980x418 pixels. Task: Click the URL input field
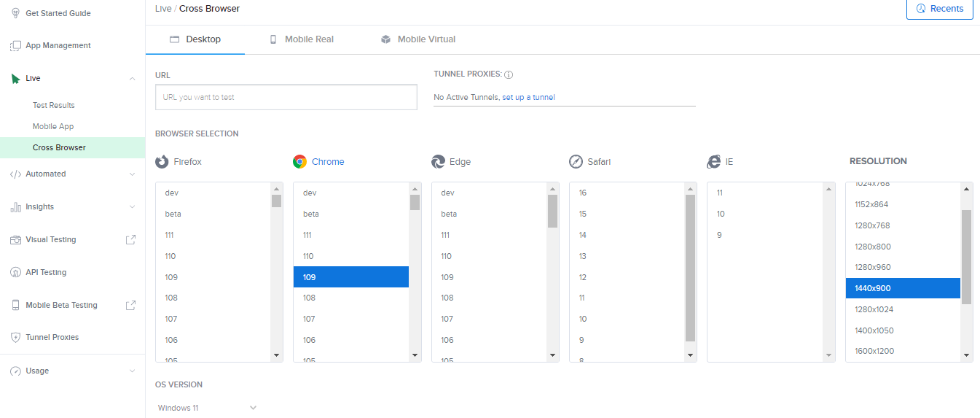tap(286, 97)
